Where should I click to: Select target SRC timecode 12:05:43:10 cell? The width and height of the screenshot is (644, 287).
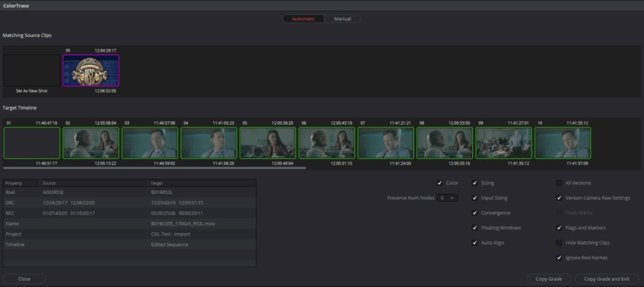click(x=163, y=203)
